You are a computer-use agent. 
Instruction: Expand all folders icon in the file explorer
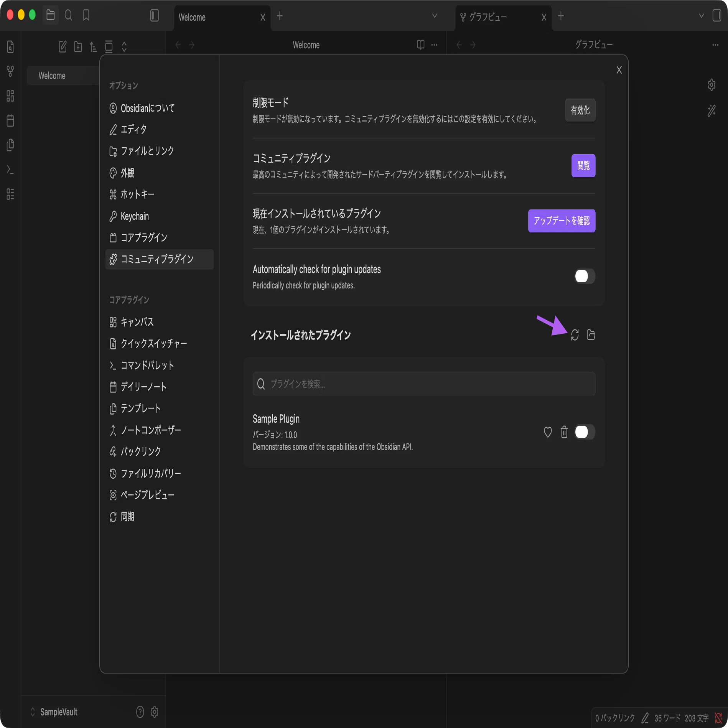pos(124,47)
